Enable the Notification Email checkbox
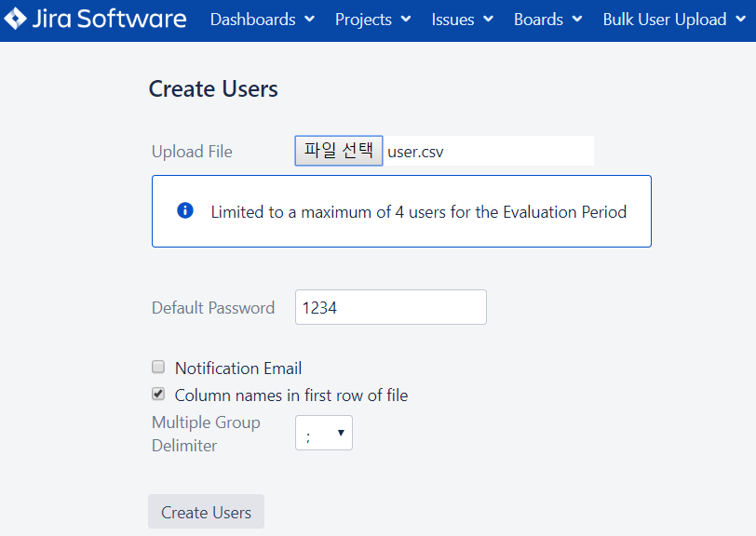This screenshot has height=536, width=756. click(158, 368)
